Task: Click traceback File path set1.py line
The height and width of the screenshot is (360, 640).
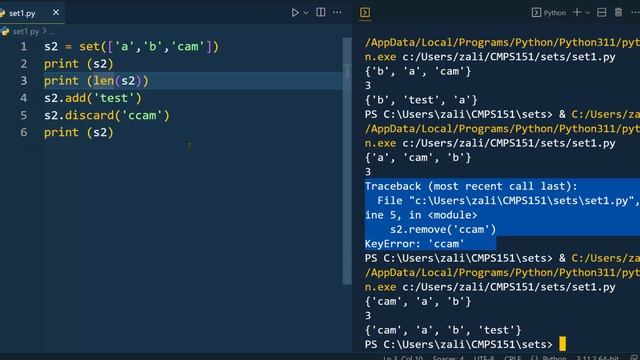Action: (x=508, y=201)
